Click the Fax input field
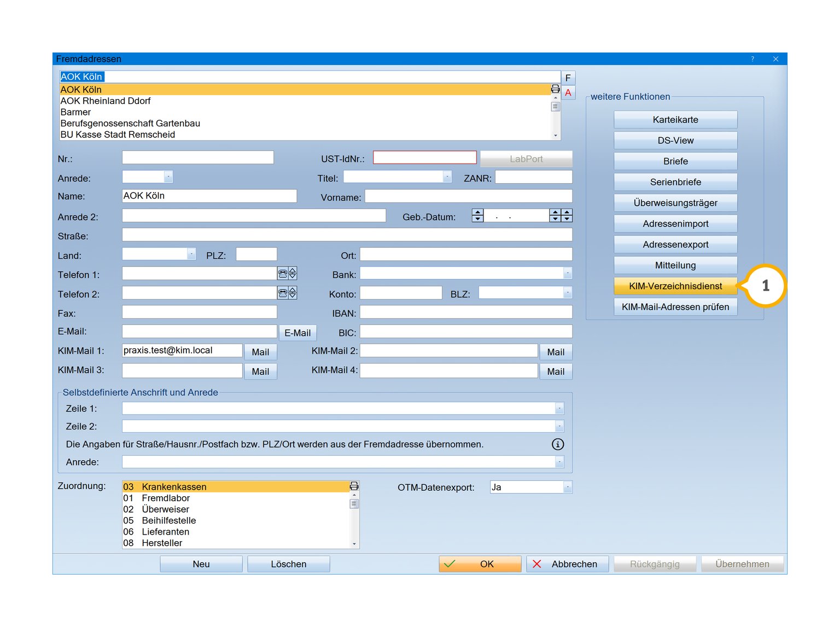The image size is (840, 627). pos(200,312)
